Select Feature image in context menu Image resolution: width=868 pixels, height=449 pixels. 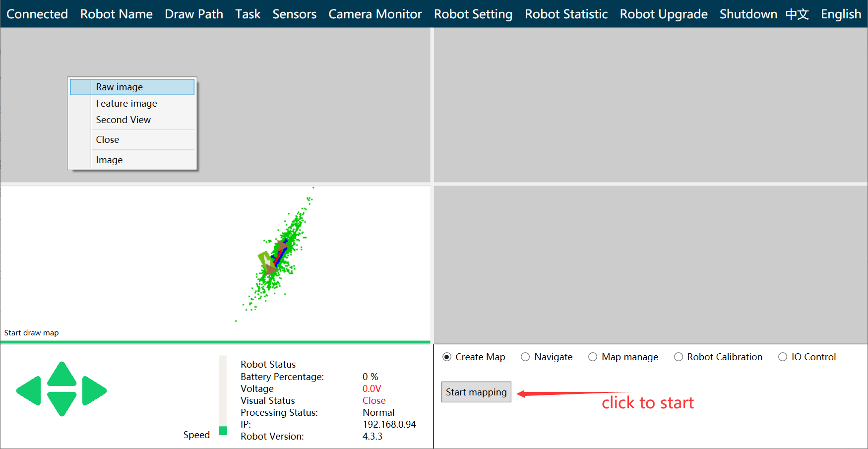(x=126, y=104)
